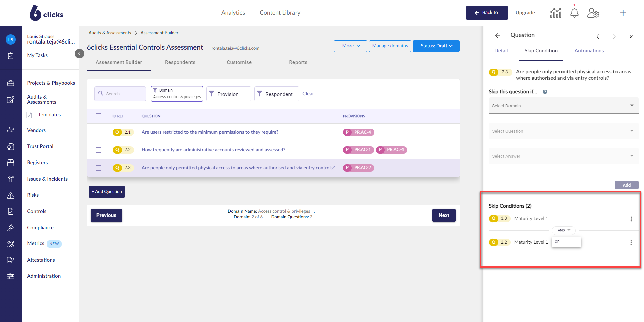Screen dimensions: 644x322
Task: Open the Respondent filter
Action: [277, 94]
